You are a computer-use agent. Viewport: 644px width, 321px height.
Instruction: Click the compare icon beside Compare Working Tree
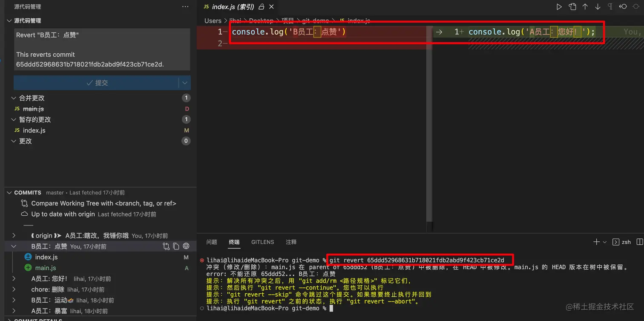24,203
